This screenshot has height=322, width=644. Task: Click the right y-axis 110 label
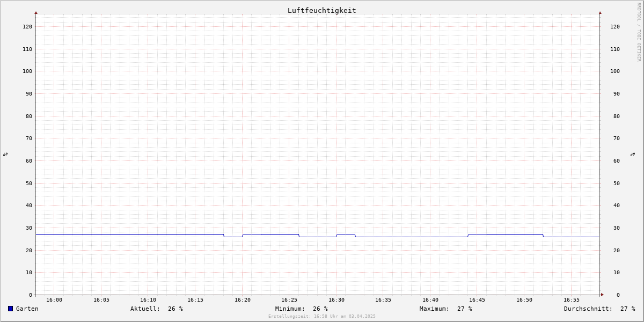pyautogui.click(x=615, y=49)
